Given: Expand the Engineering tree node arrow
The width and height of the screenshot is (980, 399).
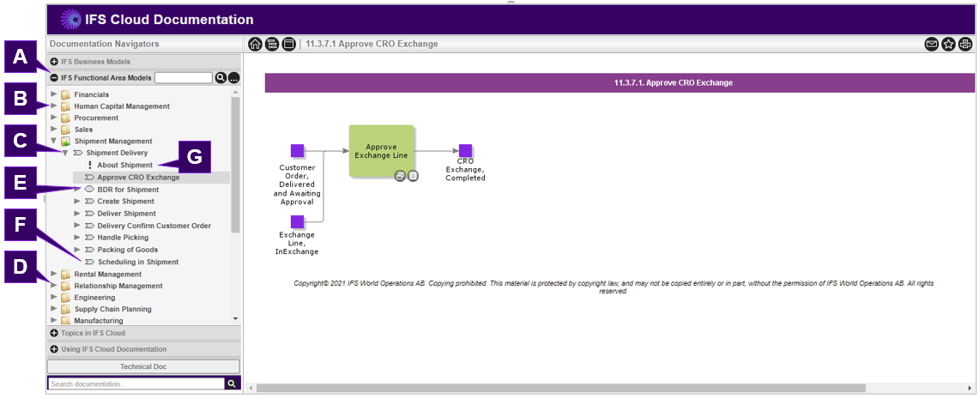Looking at the screenshot, I should coord(54,298).
